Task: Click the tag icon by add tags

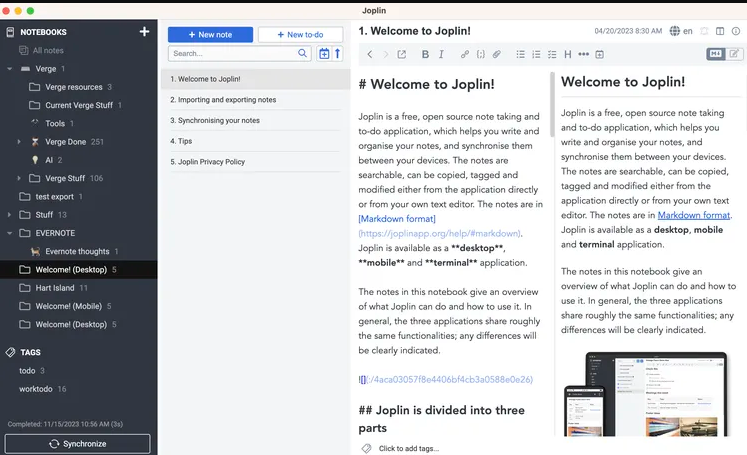Action: [366, 448]
